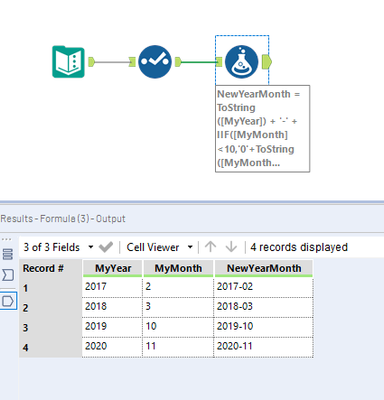384x400 pixels.
Task: Select the input anchor view in results sidebar
Action: (x=8, y=275)
